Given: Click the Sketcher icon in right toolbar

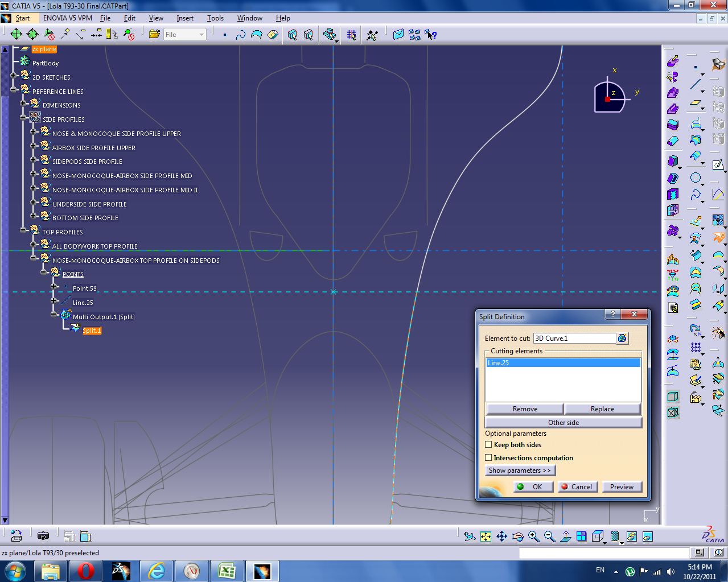Looking at the screenshot, I should [x=718, y=165].
